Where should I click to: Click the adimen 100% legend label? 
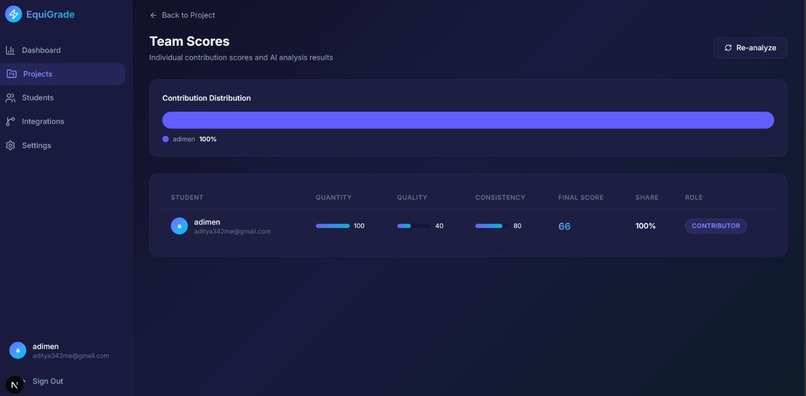[x=194, y=139]
